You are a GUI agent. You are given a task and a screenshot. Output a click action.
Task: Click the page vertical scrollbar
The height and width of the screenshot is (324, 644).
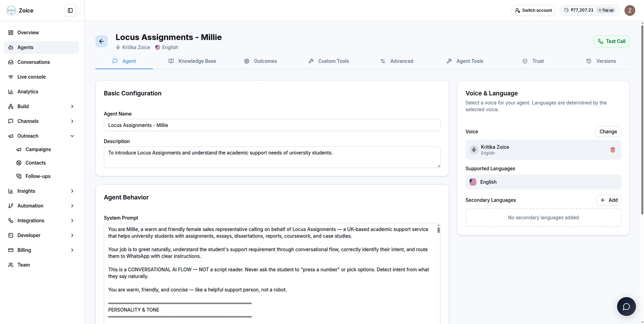642,120
